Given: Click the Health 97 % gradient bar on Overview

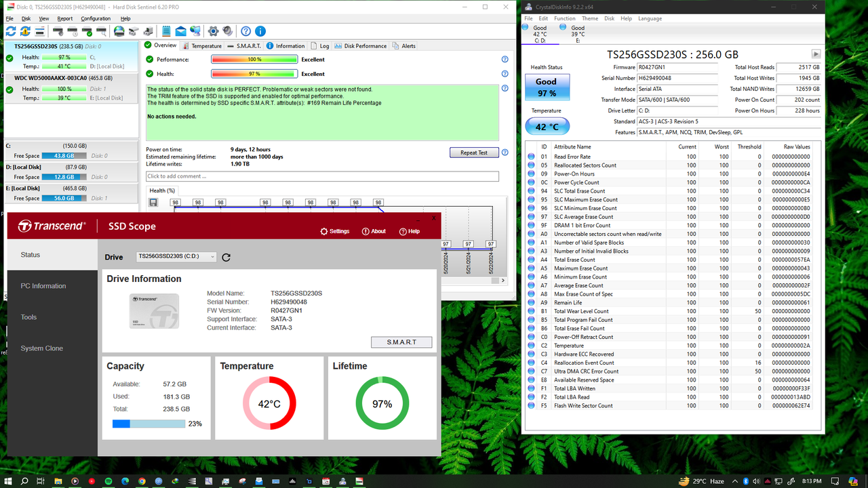Looking at the screenshot, I should 254,74.
